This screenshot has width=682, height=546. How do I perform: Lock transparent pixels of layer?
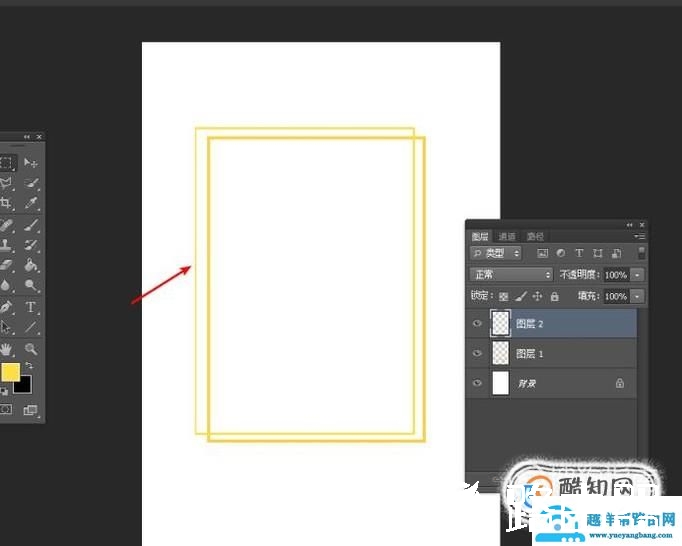tap(503, 297)
